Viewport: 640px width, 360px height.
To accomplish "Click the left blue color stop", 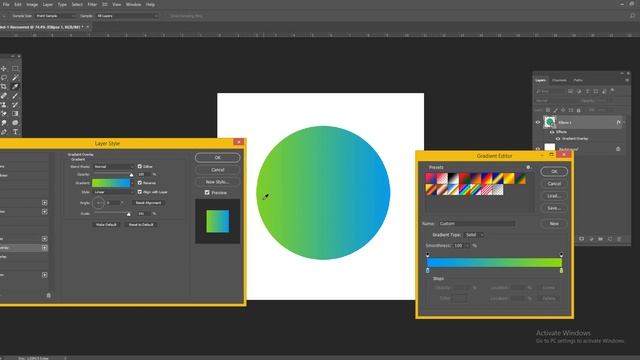I will [428, 270].
